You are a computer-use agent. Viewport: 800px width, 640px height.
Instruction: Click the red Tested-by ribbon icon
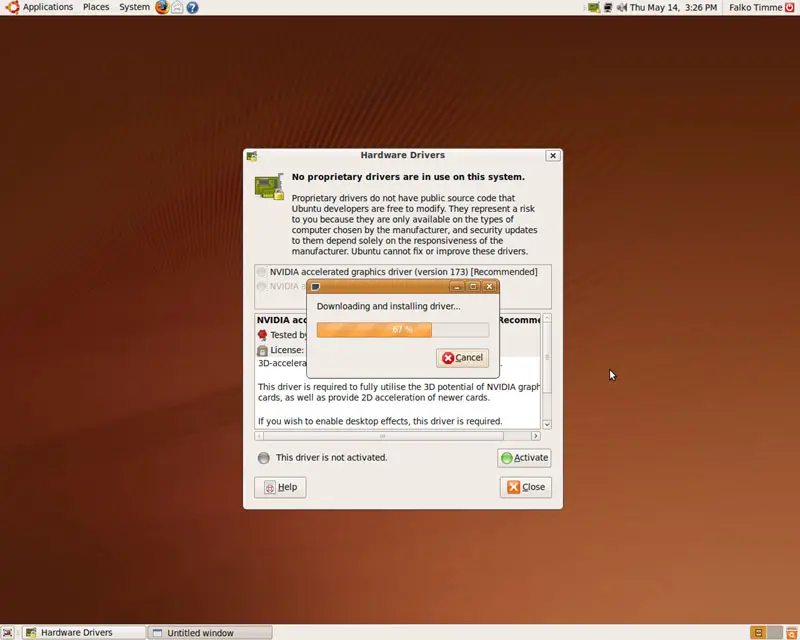262,335
